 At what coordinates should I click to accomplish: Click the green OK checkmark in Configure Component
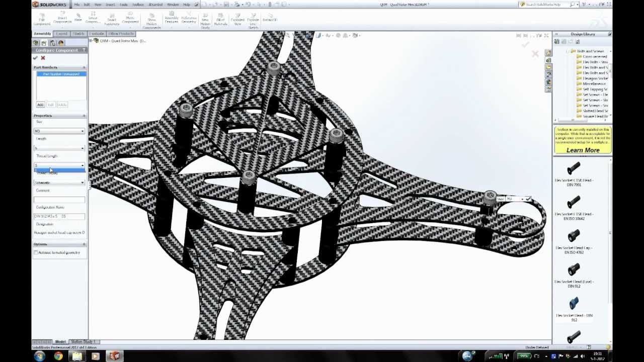(35, 58)
